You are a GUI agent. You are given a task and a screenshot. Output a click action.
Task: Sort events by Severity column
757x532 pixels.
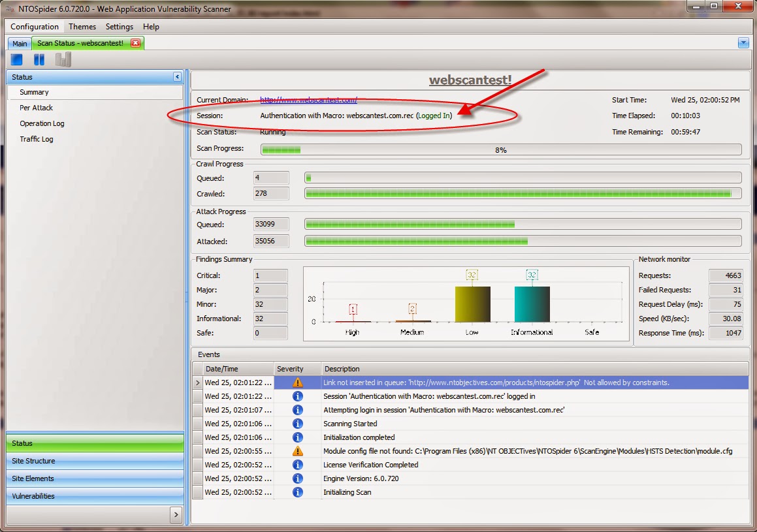coord(297,369)
